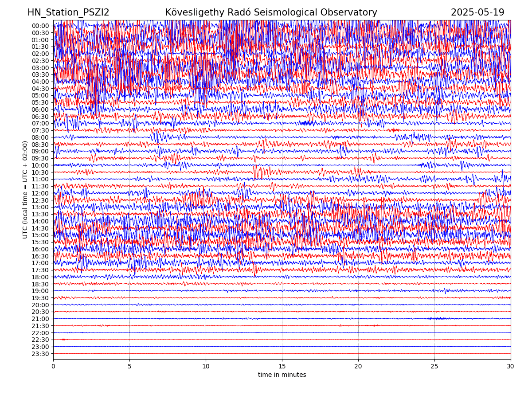
Task: Click the 30 tick on the minutes axis
Action: point(511,366)
